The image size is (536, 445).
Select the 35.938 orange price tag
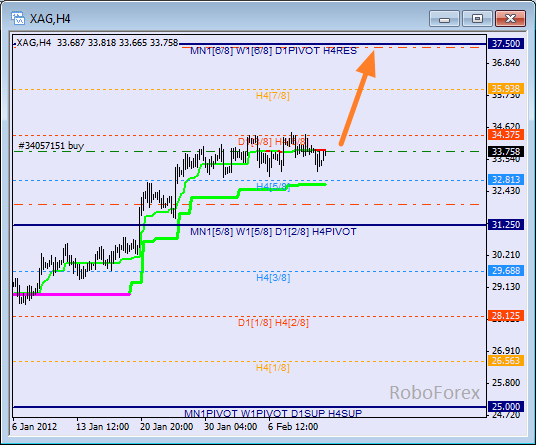click(506, 89)
